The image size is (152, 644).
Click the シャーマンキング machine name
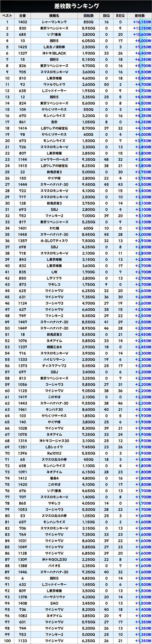(x=54, y=22)
